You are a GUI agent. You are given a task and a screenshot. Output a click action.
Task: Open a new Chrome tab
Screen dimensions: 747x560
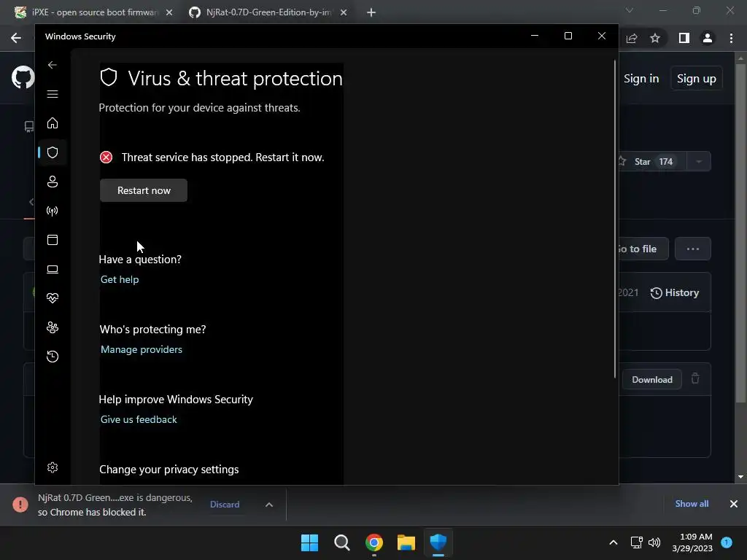point(371,12)
